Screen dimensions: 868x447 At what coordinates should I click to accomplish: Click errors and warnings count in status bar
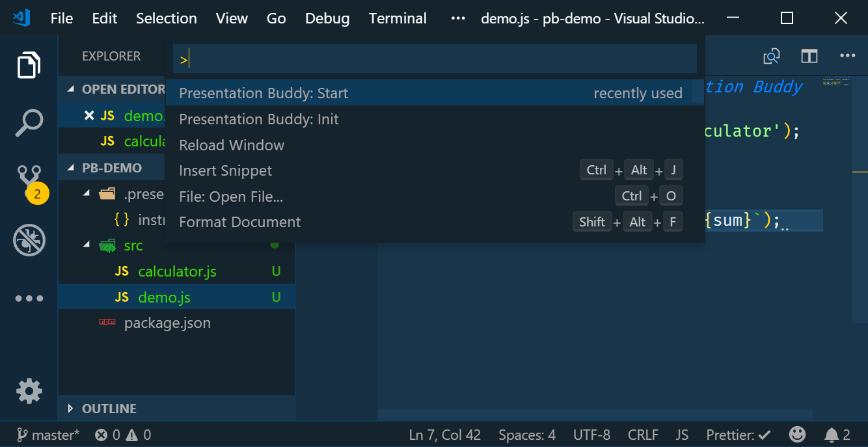click(x=122, y=435)
